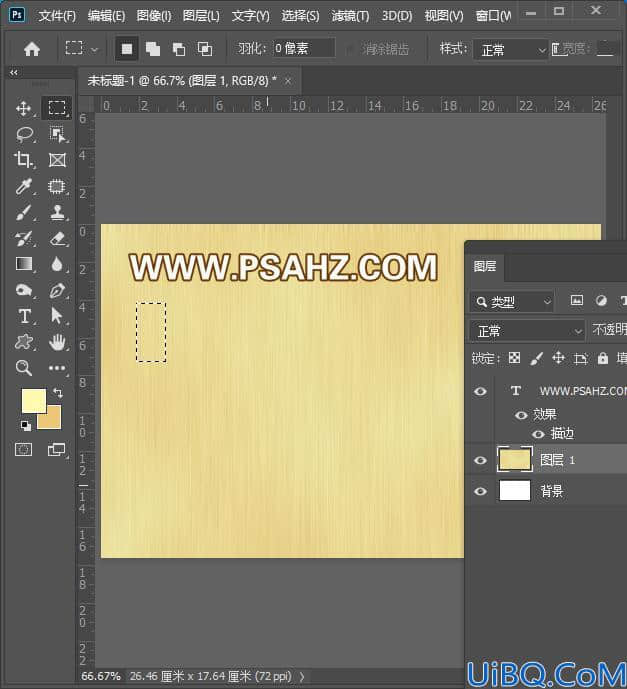This screenshot has height=689, width=627.
Task: Open layer filter 类型 dropdown
Action: pos(511,302)
